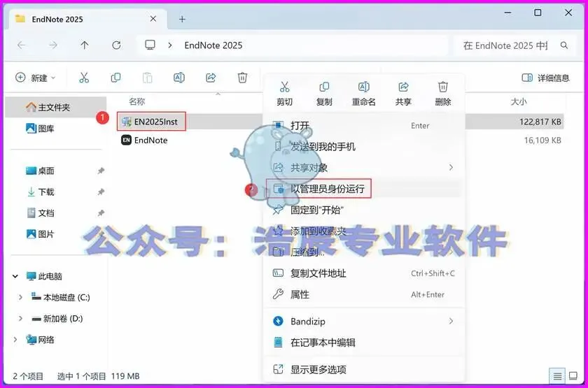Click the Share icon in the Explorer toolbar
Viewport: 588px width, 388px height.
(x=211, y=78)
